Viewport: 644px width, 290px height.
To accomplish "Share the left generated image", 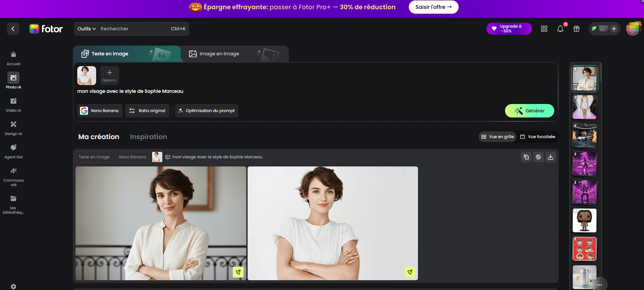I will [238, 272].
